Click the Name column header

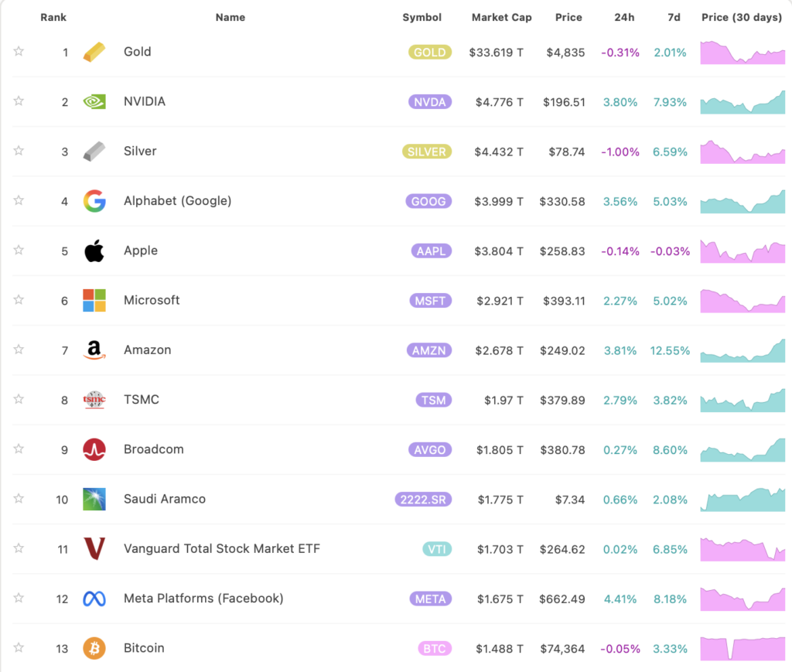point(230,17)
